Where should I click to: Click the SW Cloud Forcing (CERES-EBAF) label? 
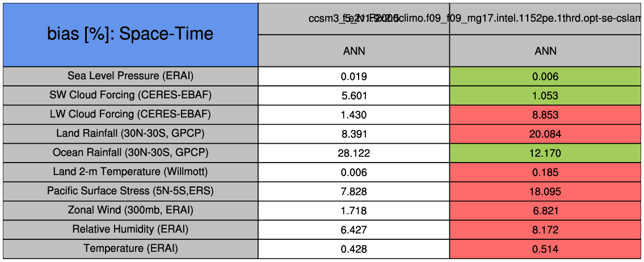[x=131, y=95]
